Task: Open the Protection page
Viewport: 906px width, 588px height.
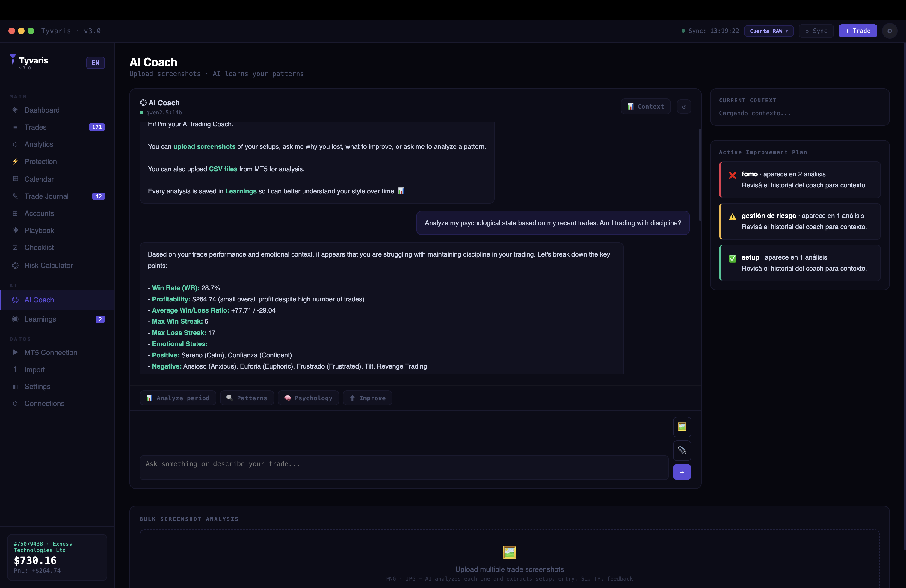Action: tap(57, 162)
